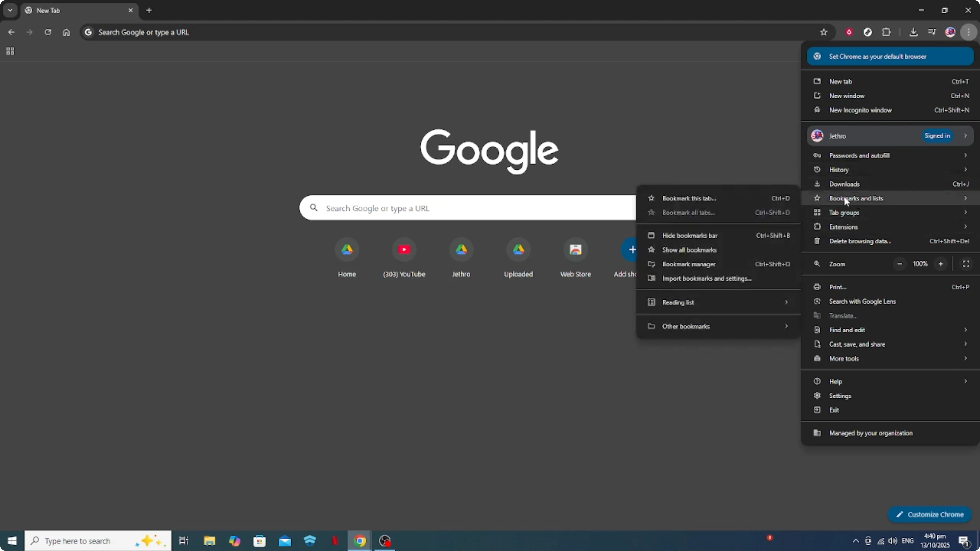The height and width of the screenshot is (551, 980).
Task: Expand Other bookmarks folder
Action: (x=718, y=326)
